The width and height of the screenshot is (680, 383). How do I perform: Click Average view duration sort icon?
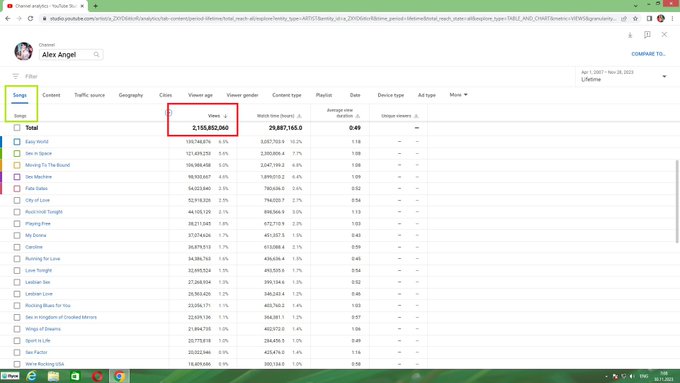[x=358, y=116]
